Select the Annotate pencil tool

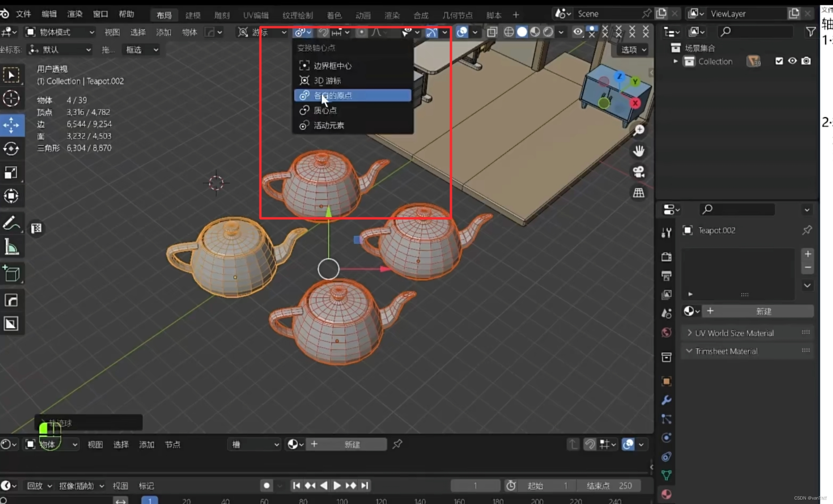[x=11, y=223]
